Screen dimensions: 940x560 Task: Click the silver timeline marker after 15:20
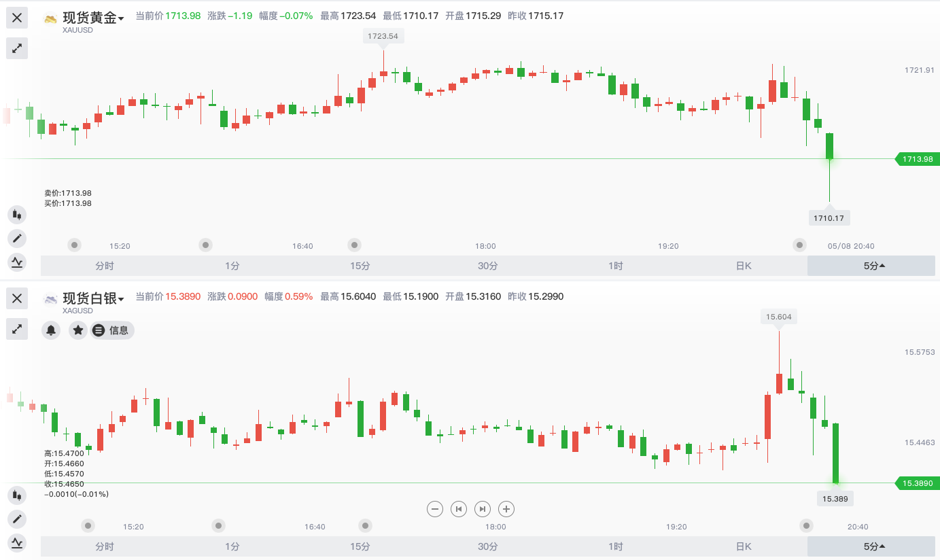coord(218,525)
